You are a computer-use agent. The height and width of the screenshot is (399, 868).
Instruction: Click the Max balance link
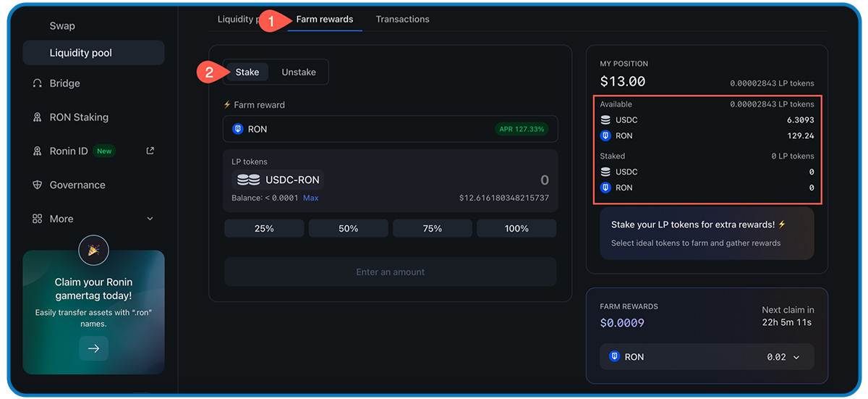click(311, 198)
